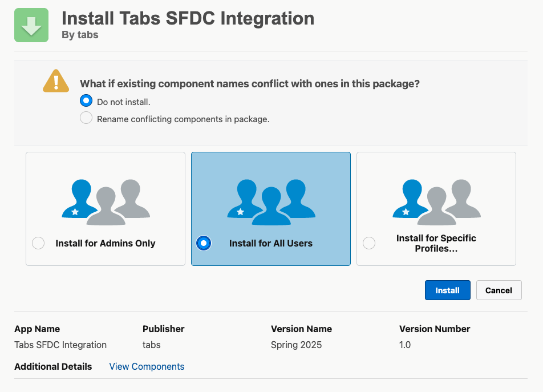Click the 'Additional Details' label

point(53,366)
